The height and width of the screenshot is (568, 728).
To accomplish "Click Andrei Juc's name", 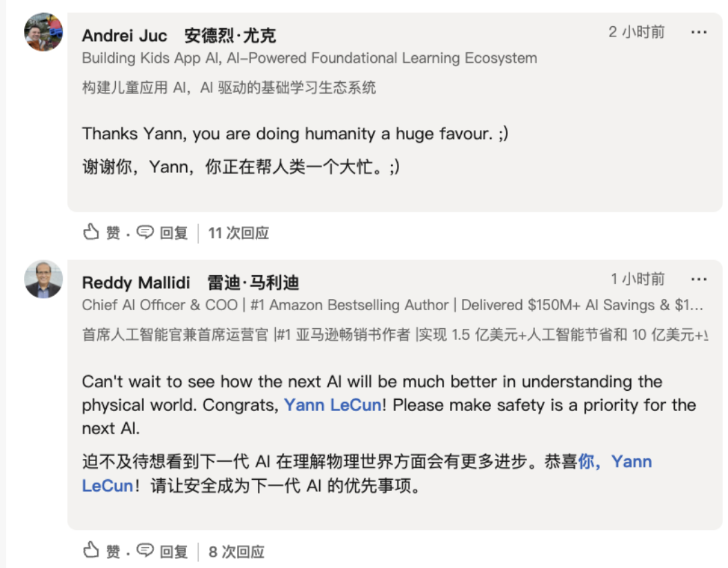I will point(124,35).
